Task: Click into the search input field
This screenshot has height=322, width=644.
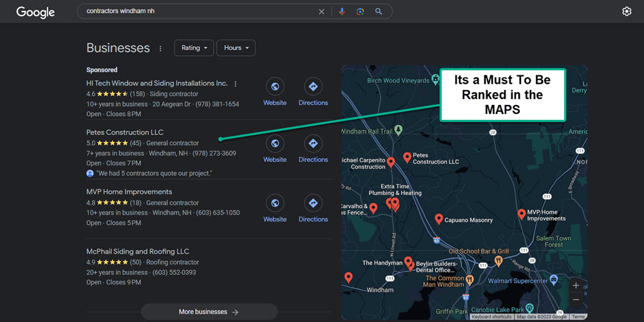Action: pos(193,12)
